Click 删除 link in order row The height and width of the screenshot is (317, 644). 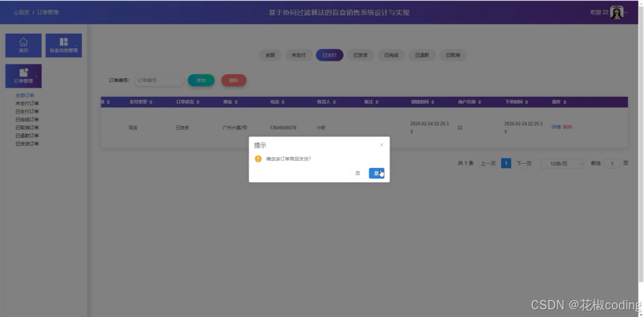pos(567,127)
